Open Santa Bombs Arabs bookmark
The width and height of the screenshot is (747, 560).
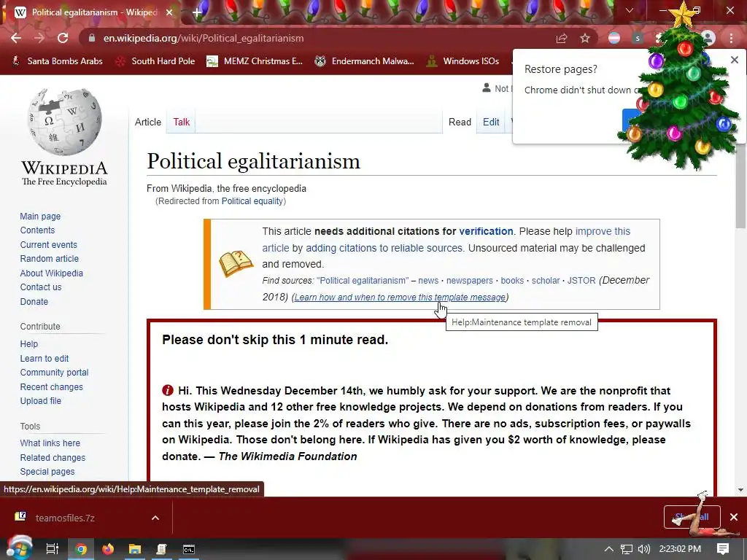coord(58,61)
